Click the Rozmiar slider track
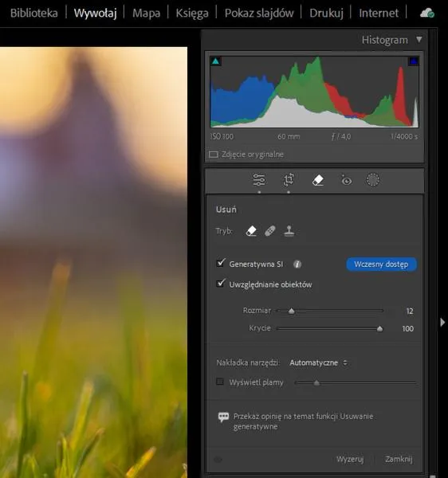 tap(330, 311)
